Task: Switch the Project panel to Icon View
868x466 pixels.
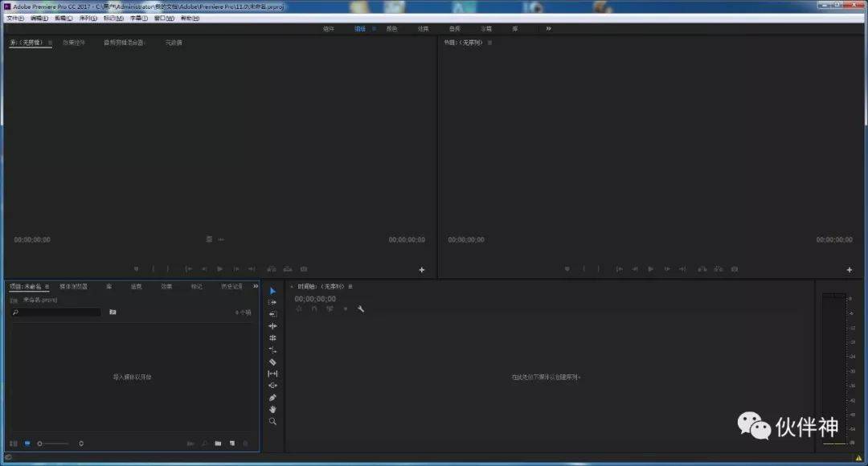Action: (x=27, y=444)
